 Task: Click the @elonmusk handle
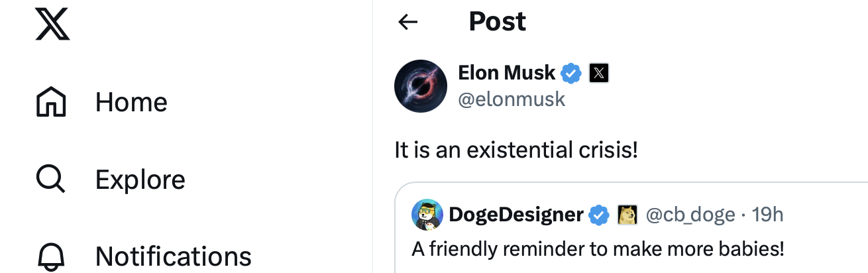[512, 99]
